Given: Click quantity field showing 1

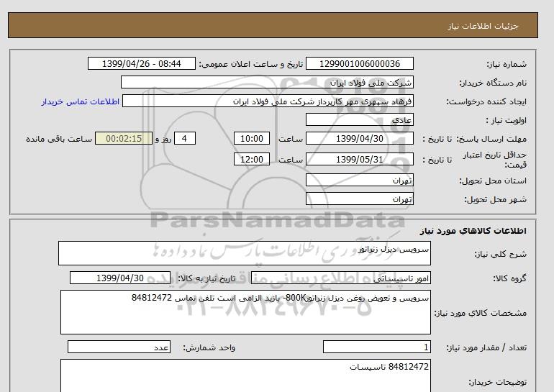Looking at the screenshot, I should tap(376, 347).
